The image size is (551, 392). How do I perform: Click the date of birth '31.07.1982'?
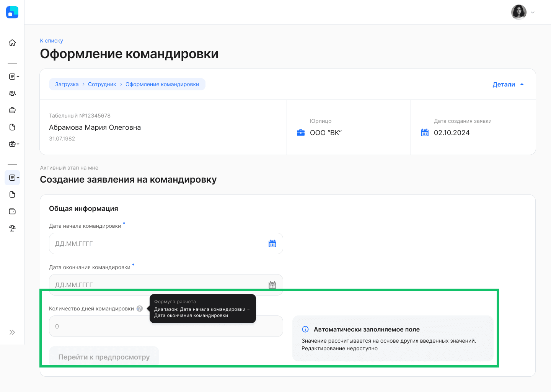[x=62, y=139]
